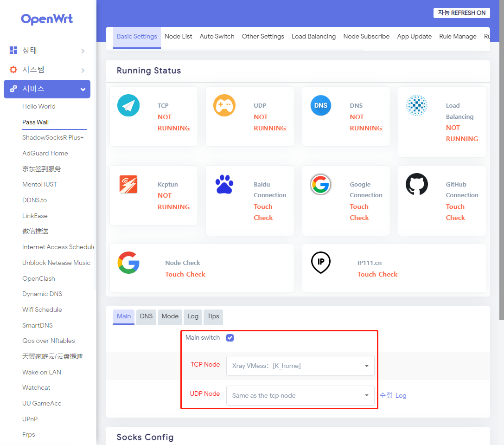Click the Load Balancing dotted icon
Image resolution: width=504 pixels, height=445 pixels.
click(x=416, y=105)
